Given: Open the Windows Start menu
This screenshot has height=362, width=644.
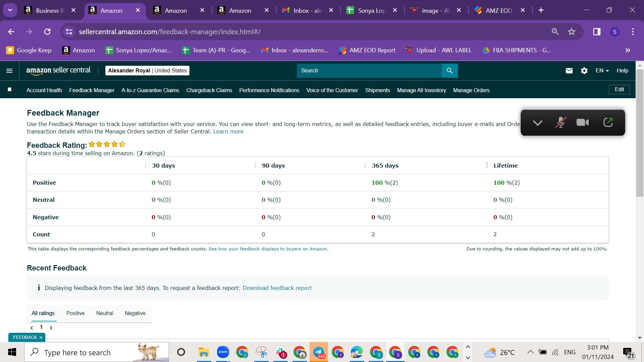Looking at the screenshot, I should pos(12,352).
